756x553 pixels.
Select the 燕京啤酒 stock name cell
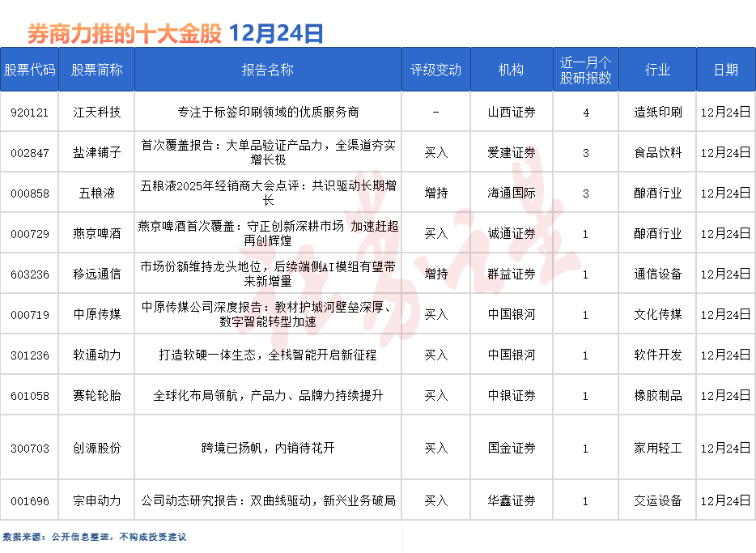[96, 233]
